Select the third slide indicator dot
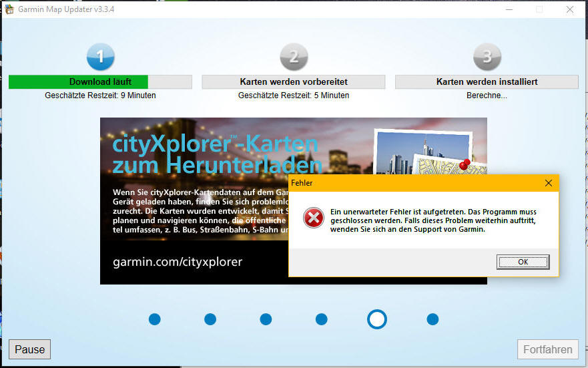The width and height of the screenshot is (588, 368). (x=266, y=319)
